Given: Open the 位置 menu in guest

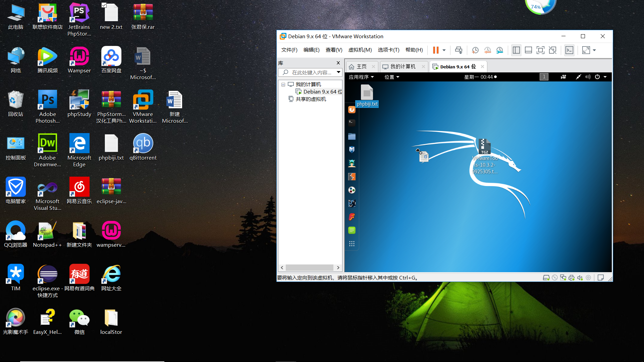Looking at the screenshot, I should pyautogui.click(x=392, y=77).
